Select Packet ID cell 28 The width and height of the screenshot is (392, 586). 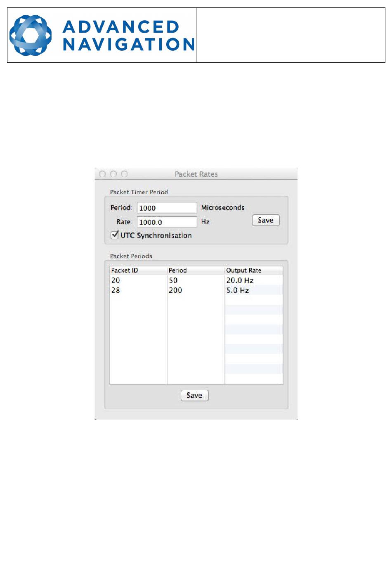[x=138, y=290]
